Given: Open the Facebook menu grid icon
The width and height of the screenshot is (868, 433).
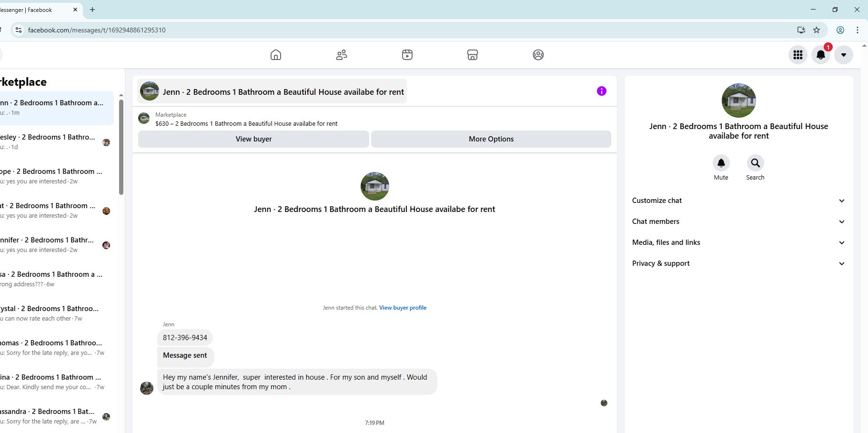Looking at the screenshot, I should 798,55.
